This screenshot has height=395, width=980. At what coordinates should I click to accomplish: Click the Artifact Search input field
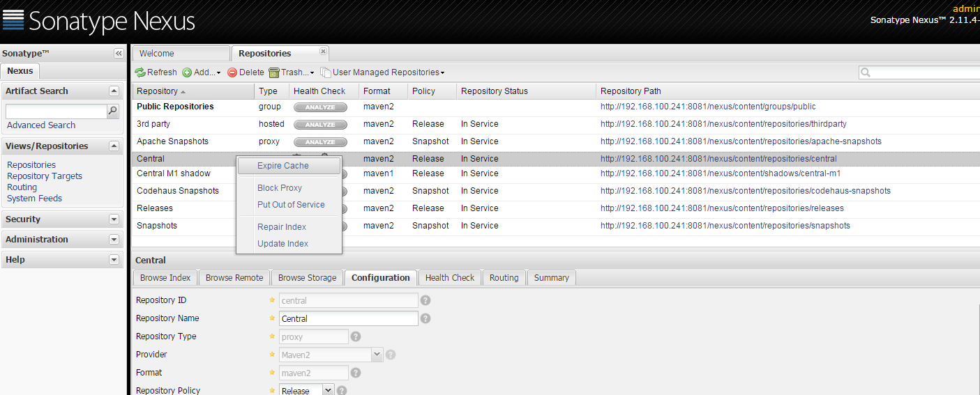(56, 111)
